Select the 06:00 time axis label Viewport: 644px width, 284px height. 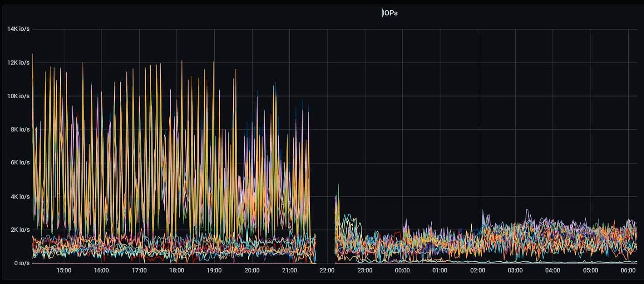tap(628, 270)
